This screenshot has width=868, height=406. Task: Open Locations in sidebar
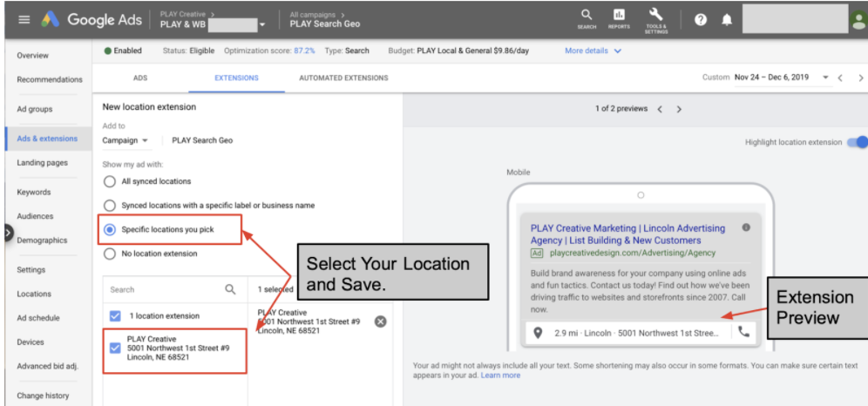click(34, 294)
